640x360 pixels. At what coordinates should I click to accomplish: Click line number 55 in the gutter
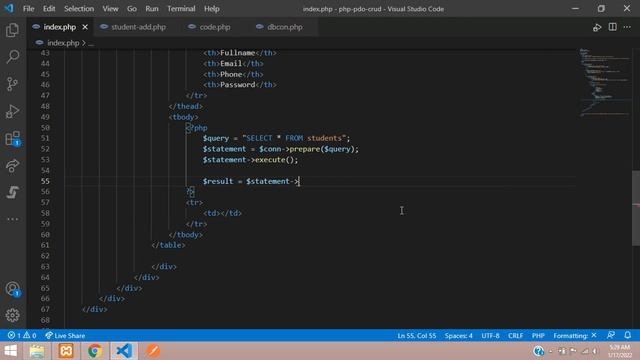(45, 181)
